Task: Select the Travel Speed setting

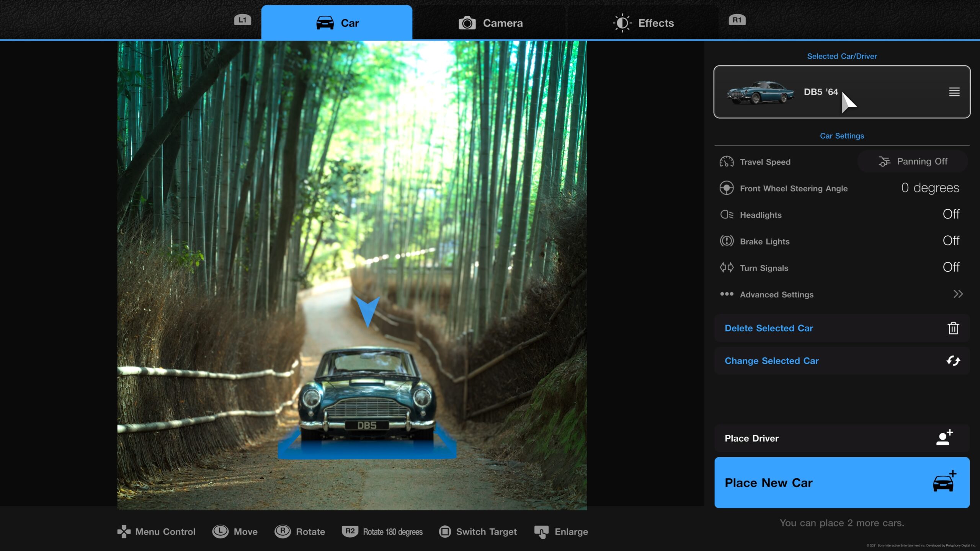Action: 765,162
